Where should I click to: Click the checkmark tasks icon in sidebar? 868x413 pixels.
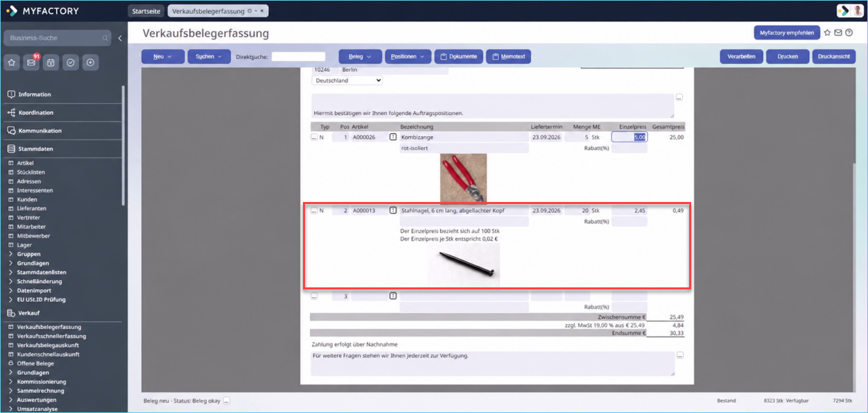coord(70,62)
